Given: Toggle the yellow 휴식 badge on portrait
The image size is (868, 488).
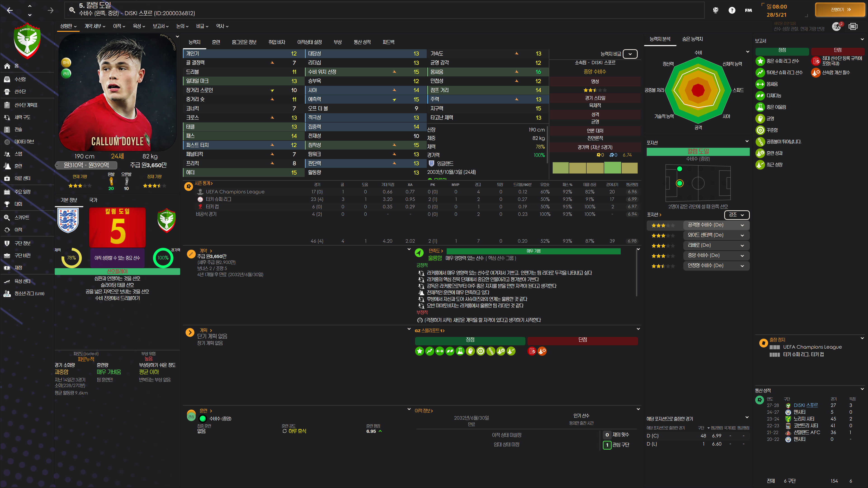Looking at the screenshot, I should click(x=66, y=62).
